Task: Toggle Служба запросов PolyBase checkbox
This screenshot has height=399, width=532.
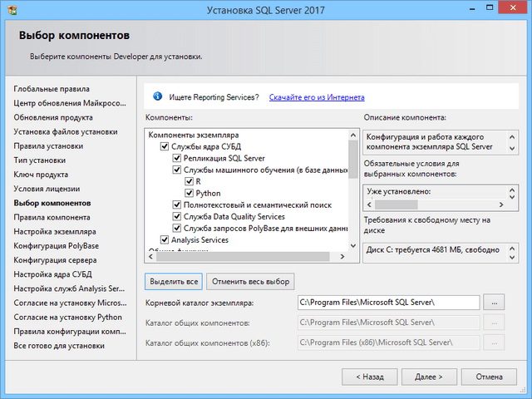Action: (177, 228)
